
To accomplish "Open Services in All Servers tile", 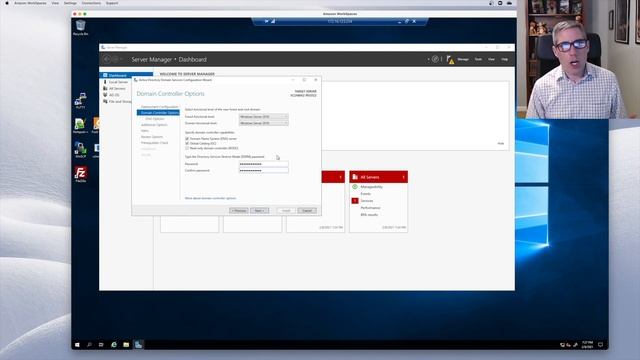I will [x=367, y=201].
